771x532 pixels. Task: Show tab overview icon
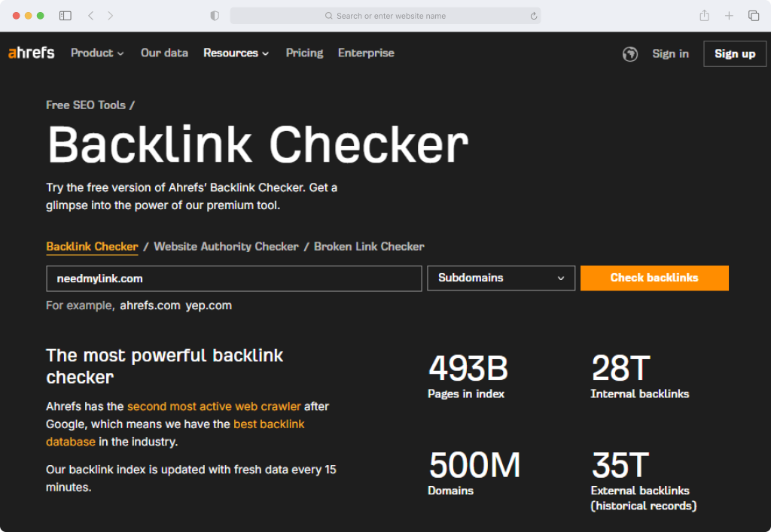pos(753,16)
